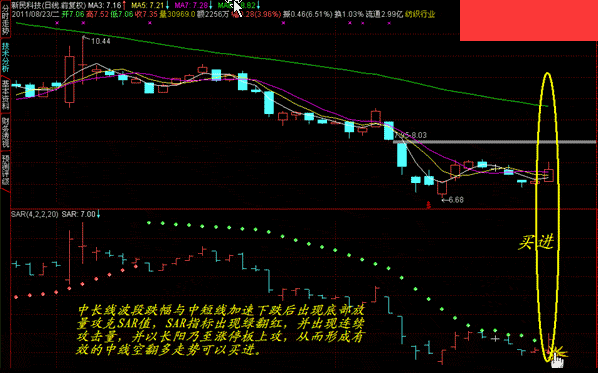Click the cyan down arrow after MA7

coord(211,5)
